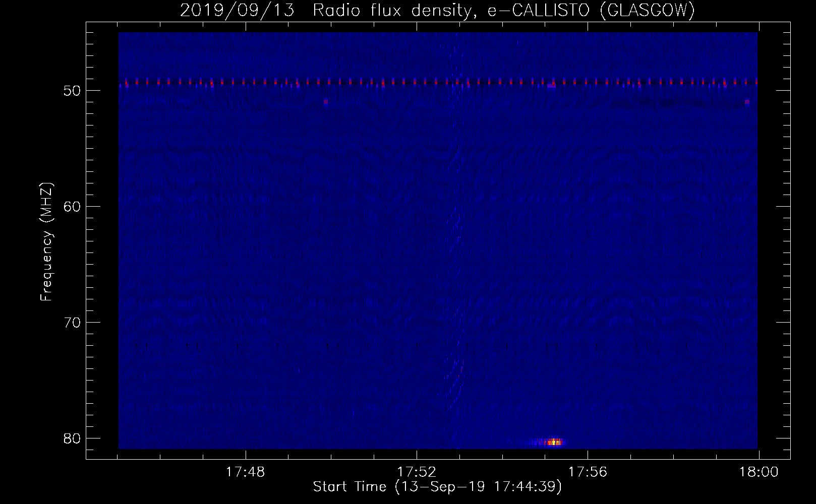Click the '17:48' time tick label
Image resolution: width=816 pixels, height=504 pixels.
click(246, 472)
